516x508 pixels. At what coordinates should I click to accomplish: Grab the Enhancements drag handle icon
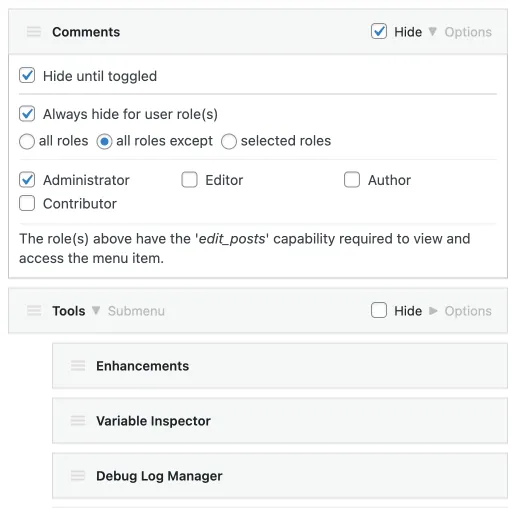tap(78, 366)
